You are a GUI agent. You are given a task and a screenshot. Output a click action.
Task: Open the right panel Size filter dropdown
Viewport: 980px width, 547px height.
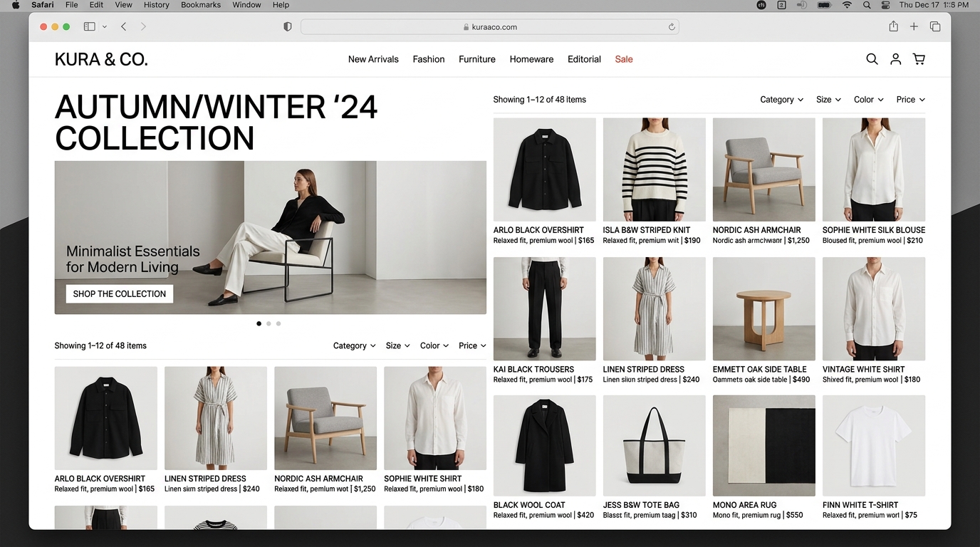[828, 100]
